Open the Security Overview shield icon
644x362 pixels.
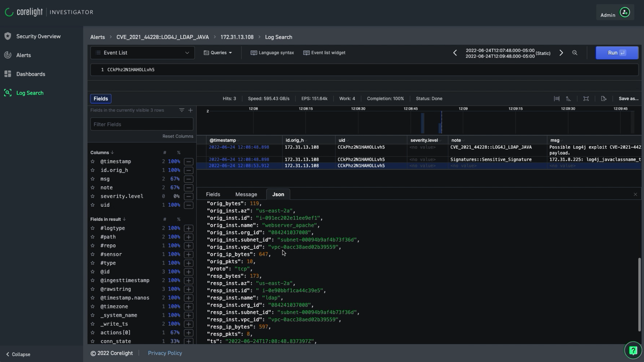coord(8,36)
